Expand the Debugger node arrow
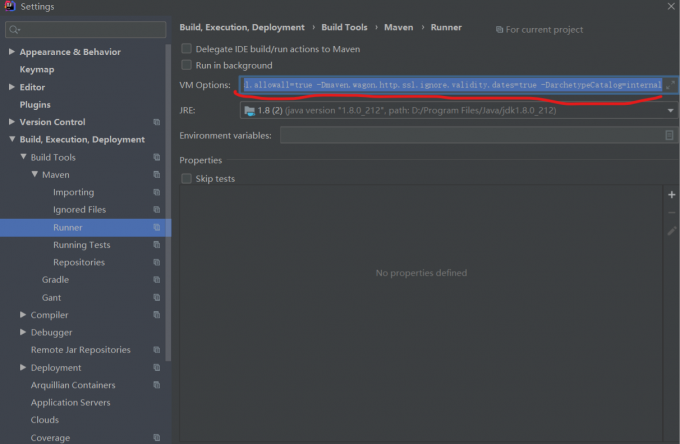680x444 pixels. pos(23,332)
